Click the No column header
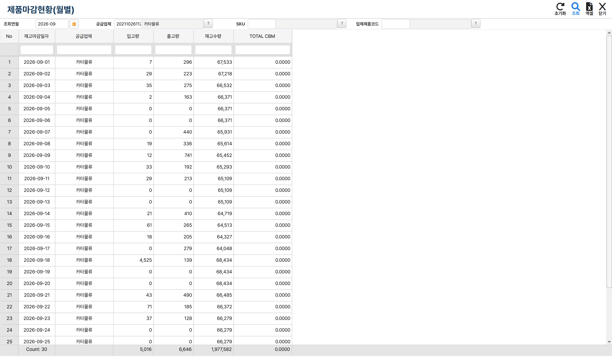 pyautogui.click(x=9, y=36)
